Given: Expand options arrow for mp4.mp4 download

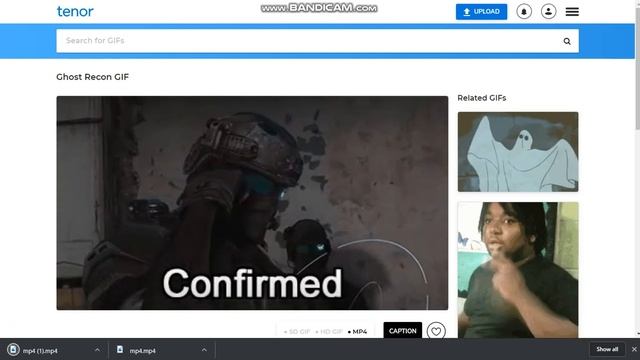Looking at the screenshot, I should [204, 350].
